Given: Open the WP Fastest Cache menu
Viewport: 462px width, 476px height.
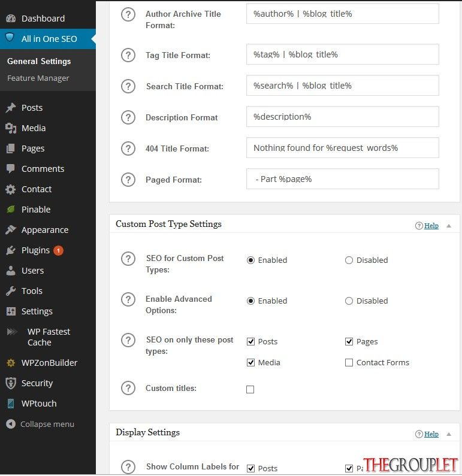Looking at the screenshot, I should point(48,337).
